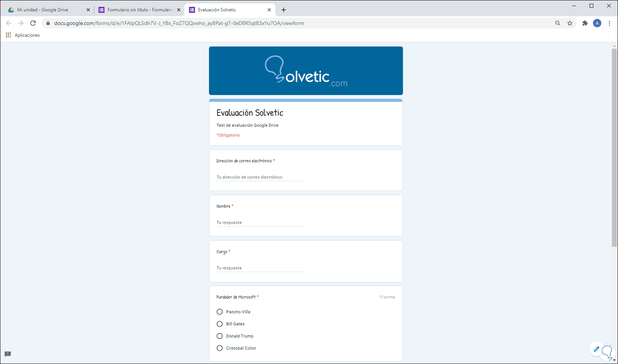Image resolution: width=618 pixels, height=364 pixels.
Task: Open the Chrome three-dot menu
Action: pos(609,23)
